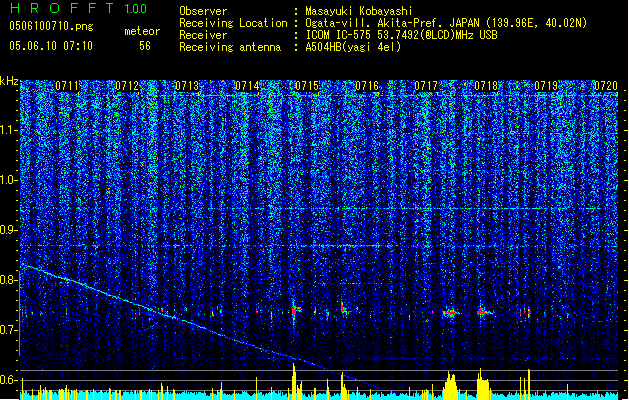This screenshot has height=400, width=629.
Task: Click the observer name Masayuki Kobayashi
Action: 358,11
